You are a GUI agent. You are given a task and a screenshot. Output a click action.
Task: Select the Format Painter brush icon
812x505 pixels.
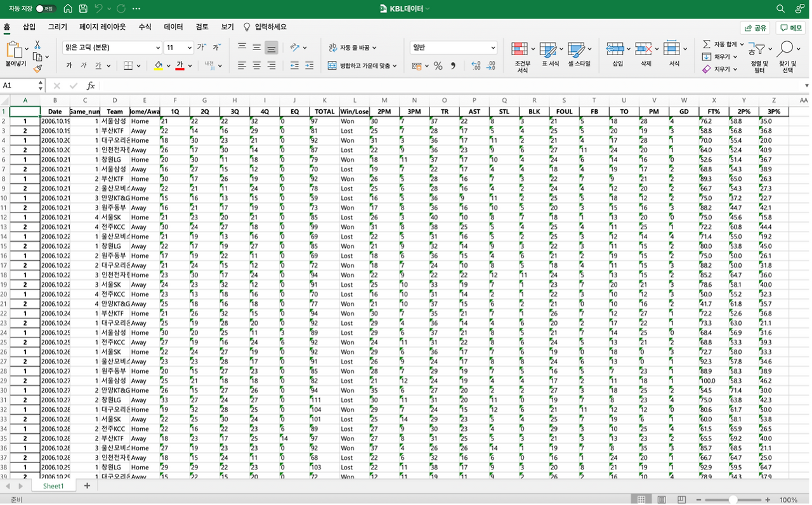point(37,69)
